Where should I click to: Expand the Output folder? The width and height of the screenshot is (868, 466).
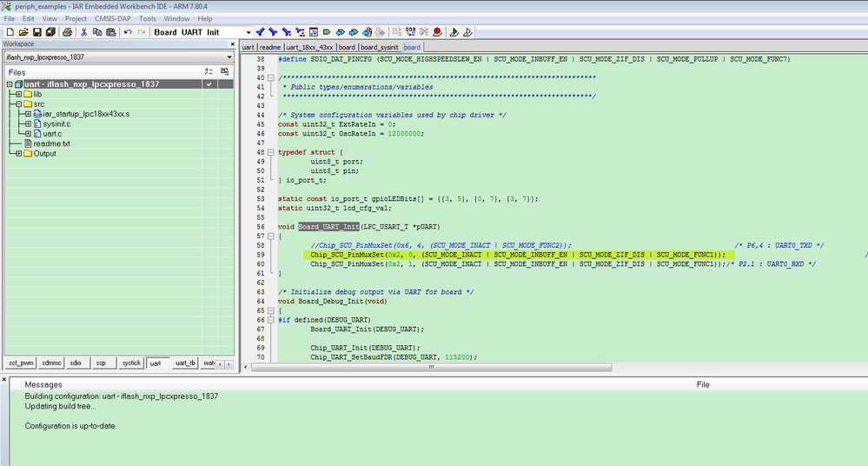19,154
